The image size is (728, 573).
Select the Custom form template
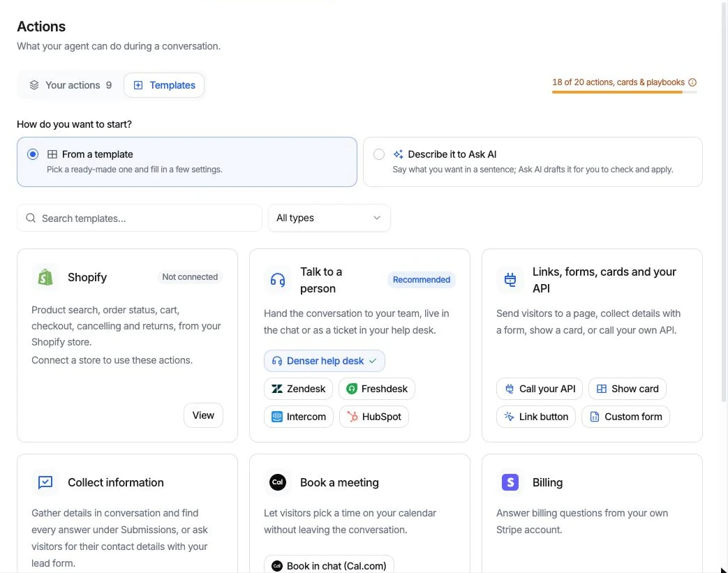tap(625, 417)
